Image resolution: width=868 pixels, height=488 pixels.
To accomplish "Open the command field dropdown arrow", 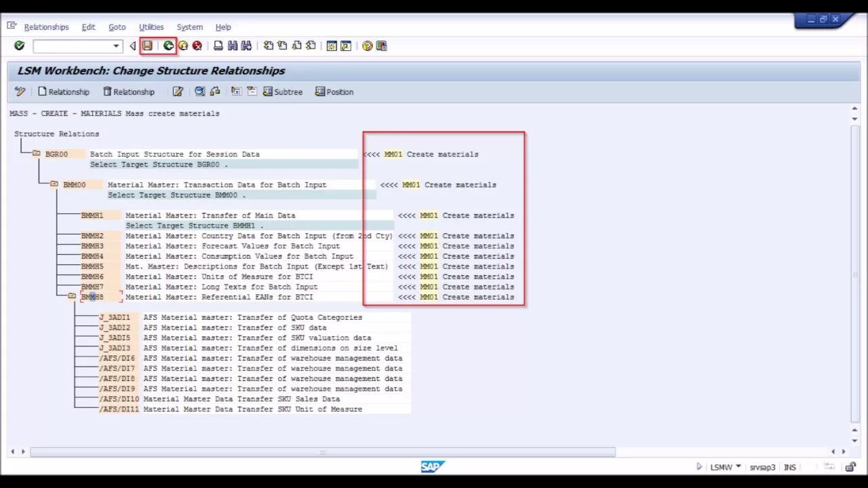I will [x=116, y=46].
